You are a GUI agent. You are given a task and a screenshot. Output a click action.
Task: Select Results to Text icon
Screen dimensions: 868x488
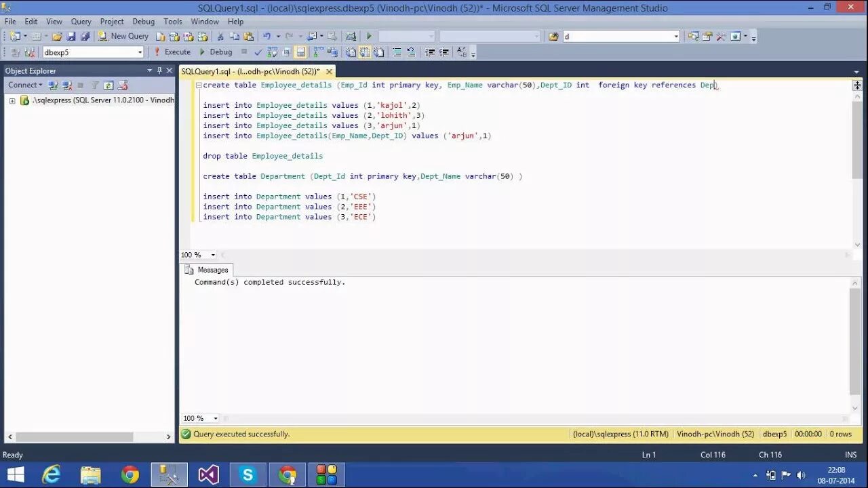point(351,52)
